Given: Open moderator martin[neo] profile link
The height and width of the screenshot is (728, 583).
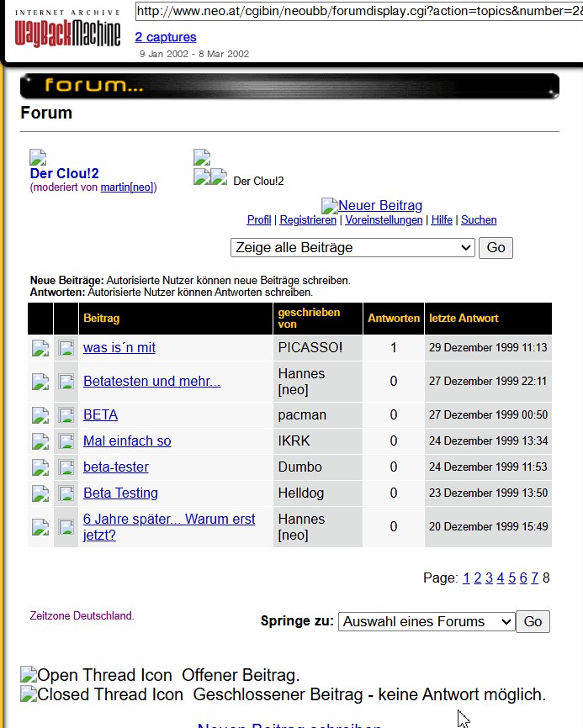Looking at the screenshot, I should point(127,187).
